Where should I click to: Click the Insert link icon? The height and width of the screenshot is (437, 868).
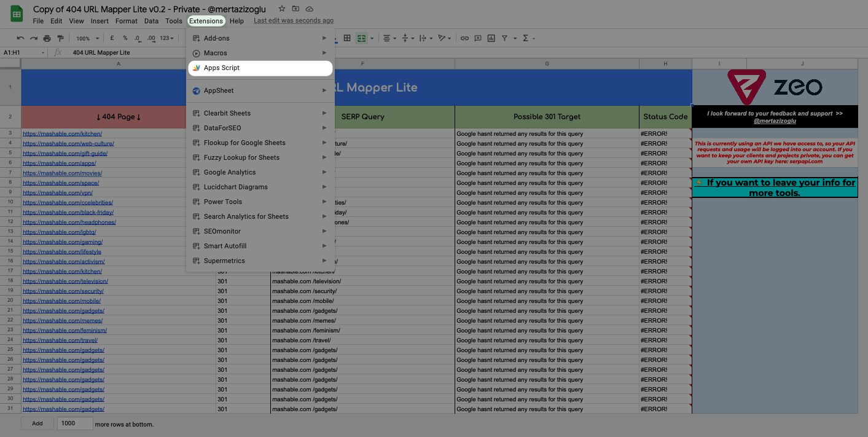click(464, 38)
